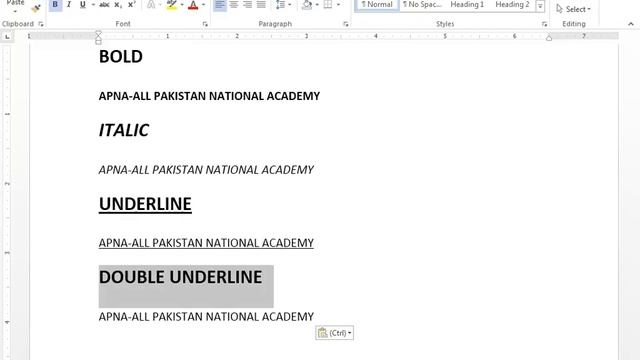This screenshot has width=640, height=360.
Task: Open the Styles pane dialog launcher
Action: (544, 24)
